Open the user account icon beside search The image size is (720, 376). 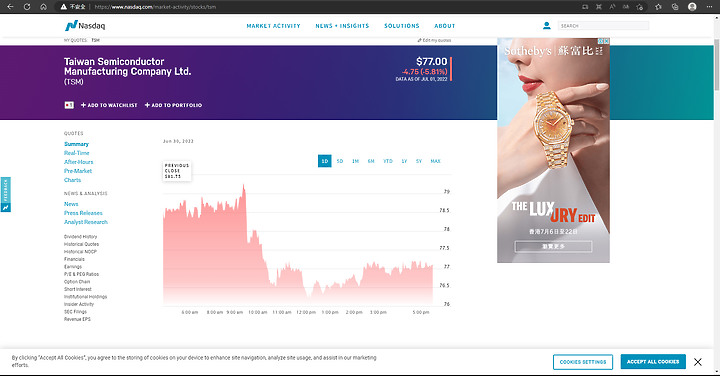pos(546,26)
